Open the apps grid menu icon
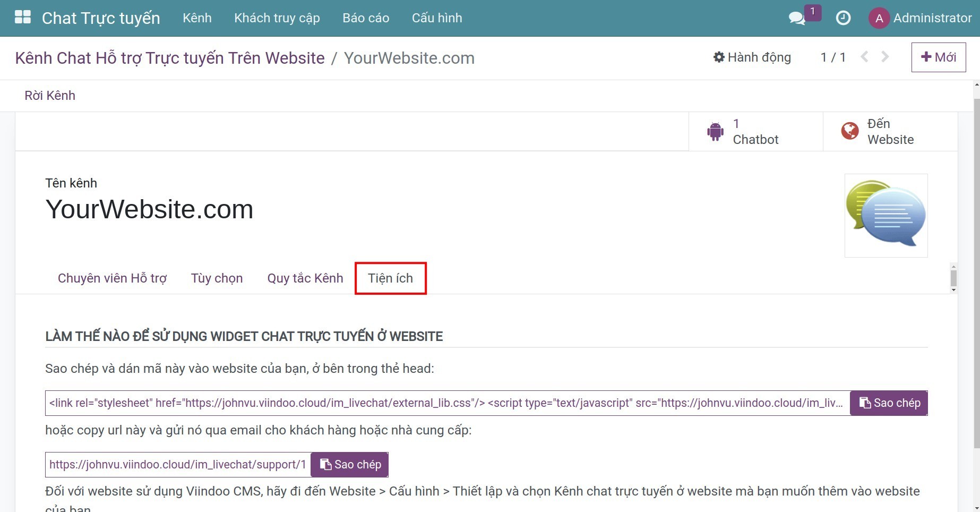Image resolution: width=980 pixels, height=512 pixels. [23, 18]
